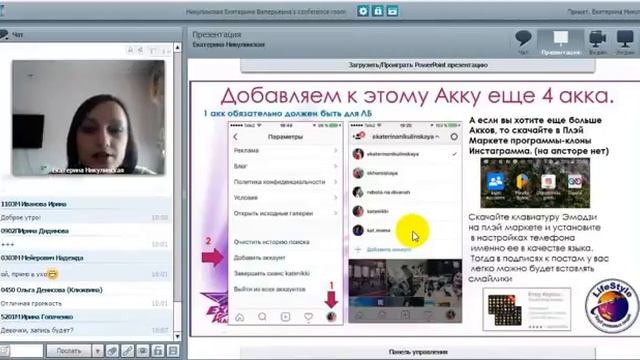The image size is (640, 360).
Task: Select chat name 0902Ирина Дидинова
Action: [x=35, y=231]
